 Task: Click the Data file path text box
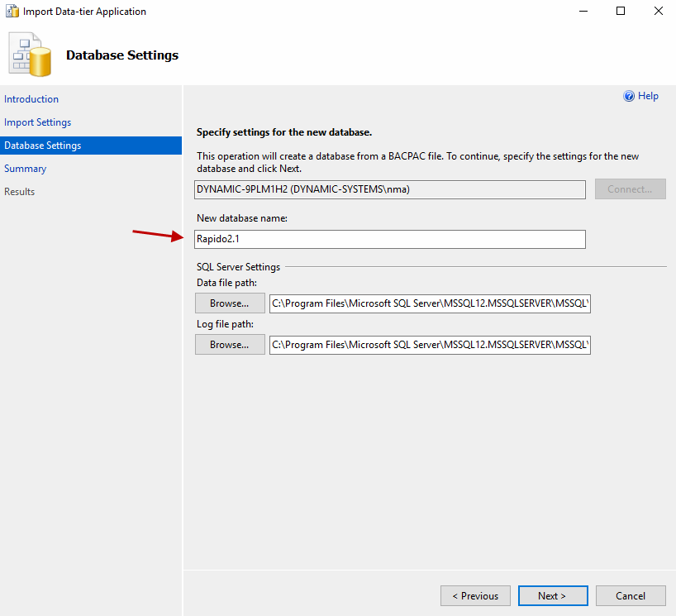pos(429,303)
